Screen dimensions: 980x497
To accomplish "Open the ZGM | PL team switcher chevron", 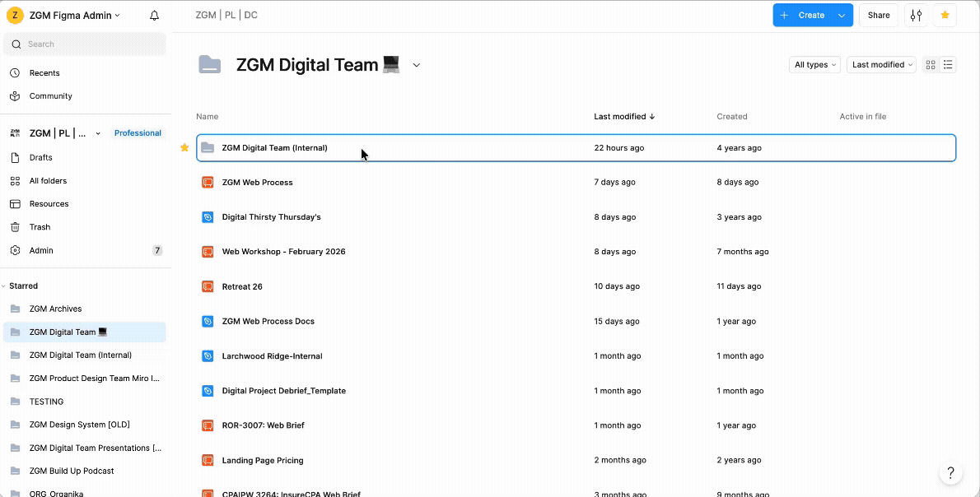I will [x=98, y=133].
